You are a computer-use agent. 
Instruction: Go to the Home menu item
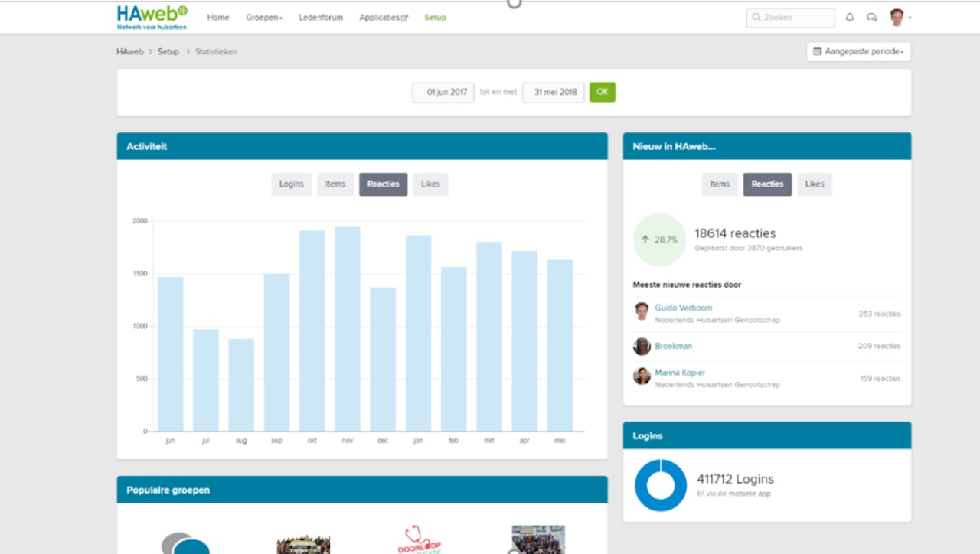click(218, 17)
